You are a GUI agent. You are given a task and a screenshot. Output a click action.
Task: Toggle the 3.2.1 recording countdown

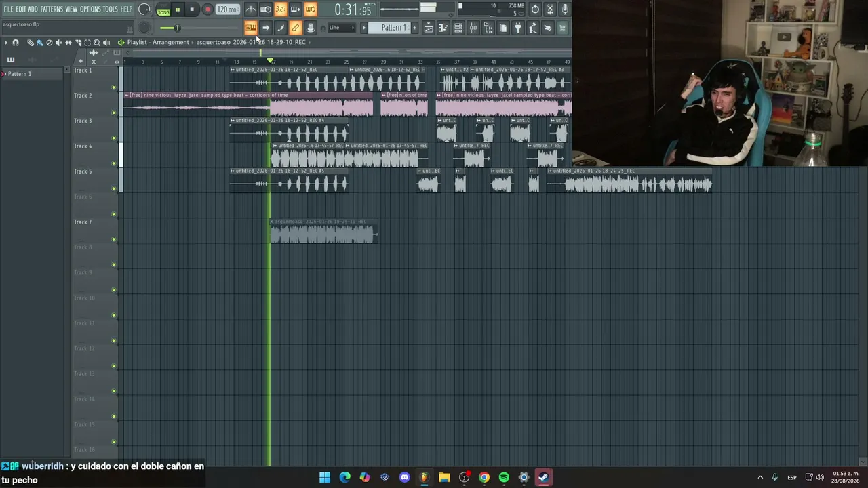(281, 9)
